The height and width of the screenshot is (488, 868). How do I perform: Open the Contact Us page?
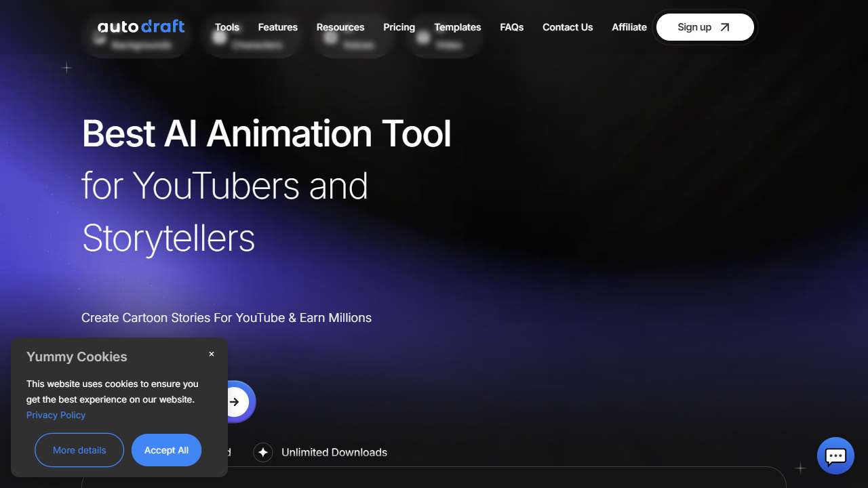[x=567, y=27]
